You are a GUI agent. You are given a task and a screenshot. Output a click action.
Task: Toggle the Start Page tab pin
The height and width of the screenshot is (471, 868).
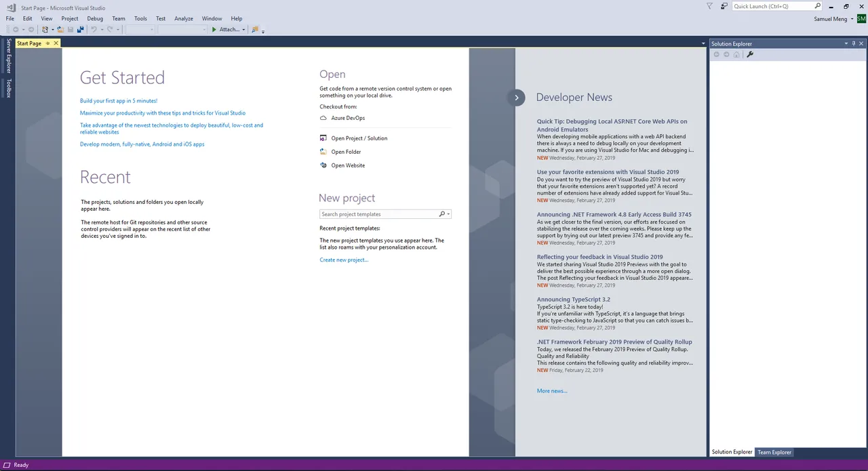coord(47,43)
